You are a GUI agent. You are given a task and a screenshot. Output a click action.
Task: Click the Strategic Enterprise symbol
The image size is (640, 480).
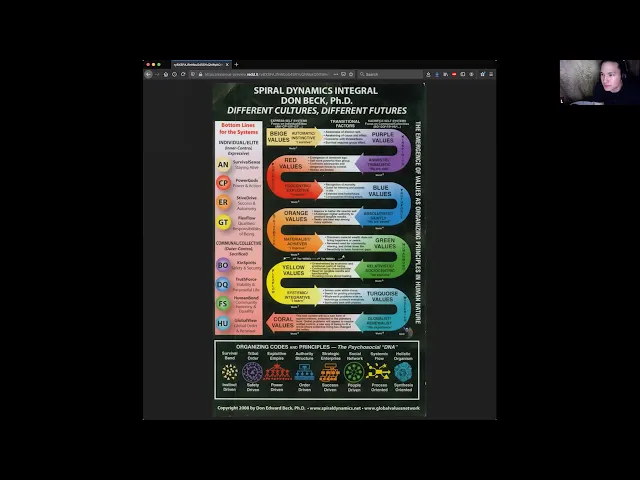pyautogui.click(x=330, y=372)
